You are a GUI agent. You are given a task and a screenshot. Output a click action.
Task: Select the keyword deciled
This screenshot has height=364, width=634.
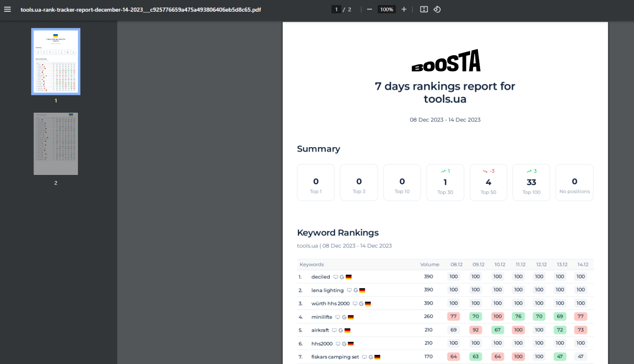pyautogui.click(x=321, y=277)
